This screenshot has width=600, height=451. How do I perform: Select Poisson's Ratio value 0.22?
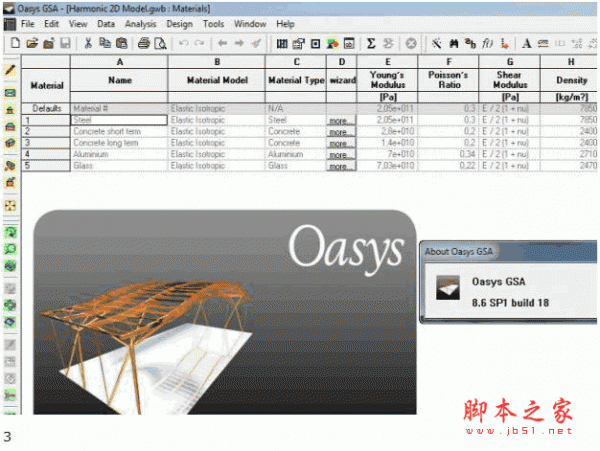pos(448,166)
